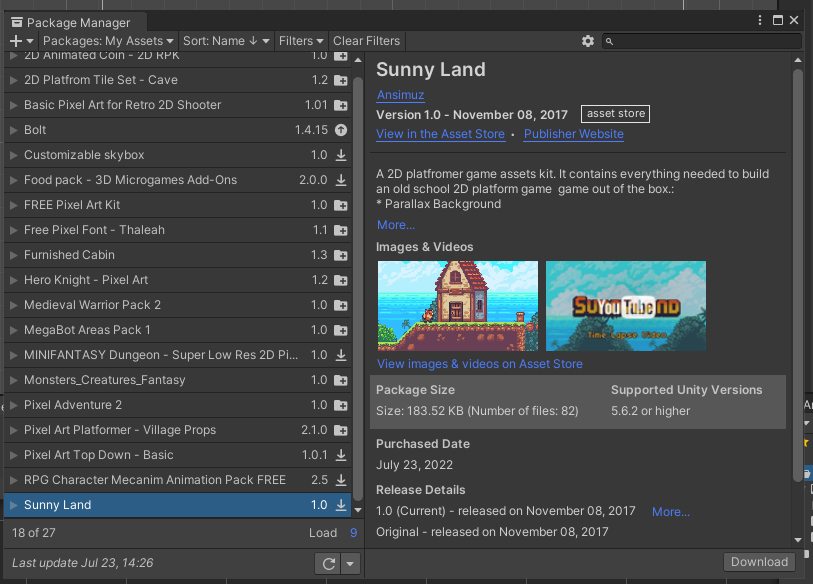Expand the Sunny Land package row
Viewport: 813px width, 584px height.
(x=14, y=505)
